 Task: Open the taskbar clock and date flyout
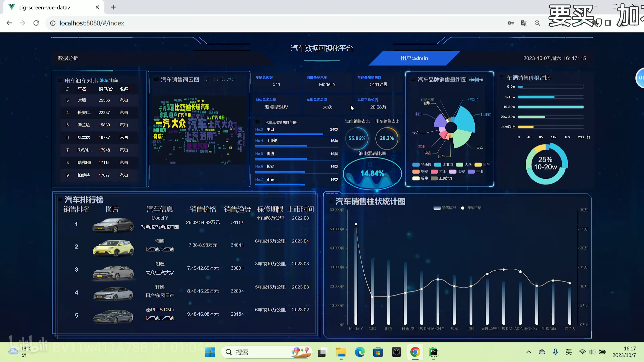(624, 352)
